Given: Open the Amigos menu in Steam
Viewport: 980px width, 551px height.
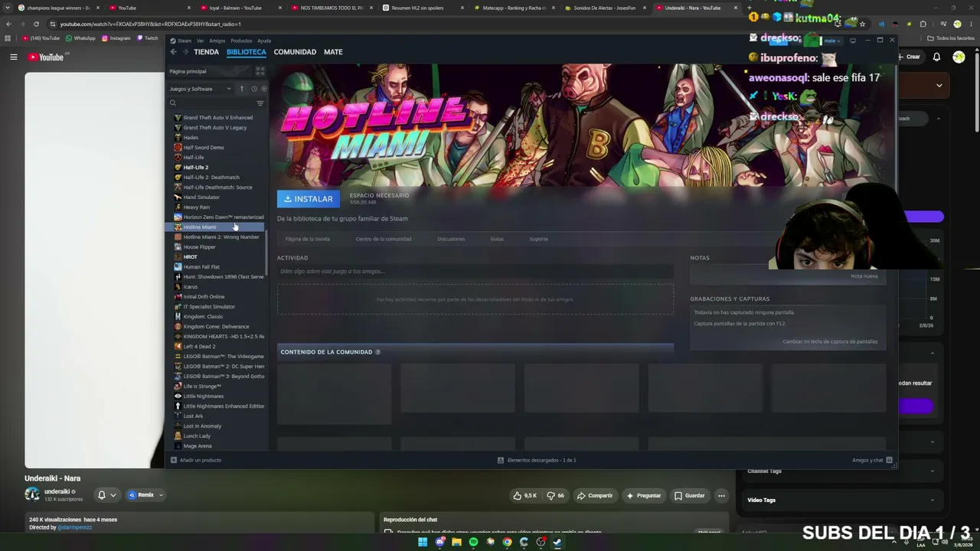Looking at the screenshot, I should [217, 41].
